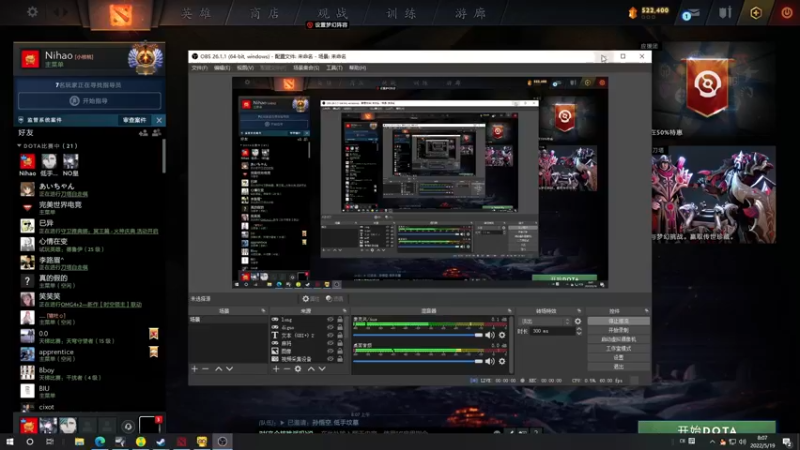Adjust the 麦克风/Aux volume slider
Image resolution: width=800 pixels, height=450 pixels.
point(418,335)
